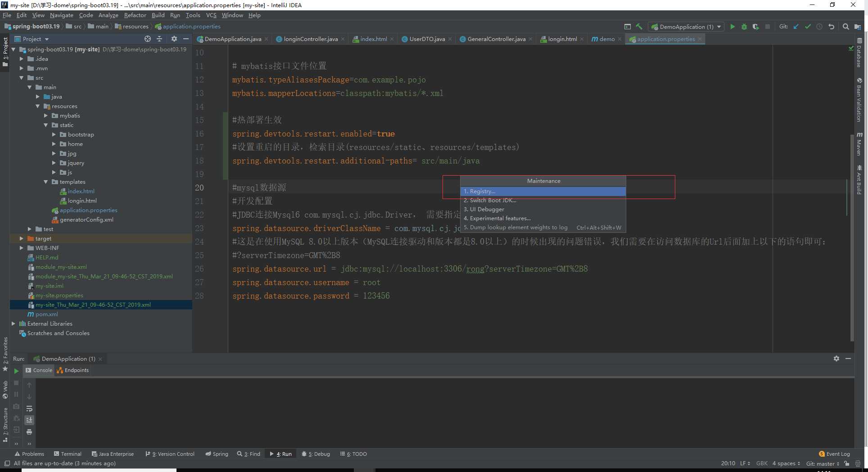Open Search Everywhere magnifier icon
868x472 pixels.
tap(845, 27)
